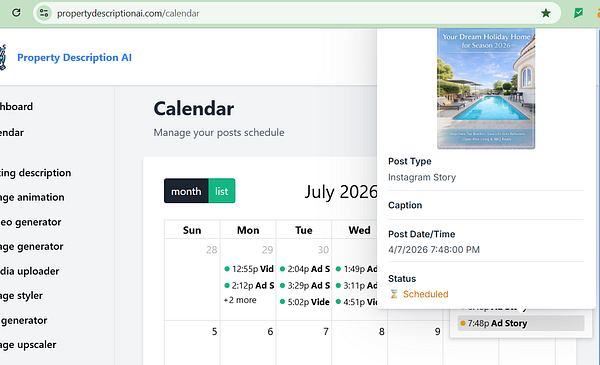The width and height of the screenshot is (600, 365).
Task: Open the Image animation sidebar item
Action: coord(32,197)
